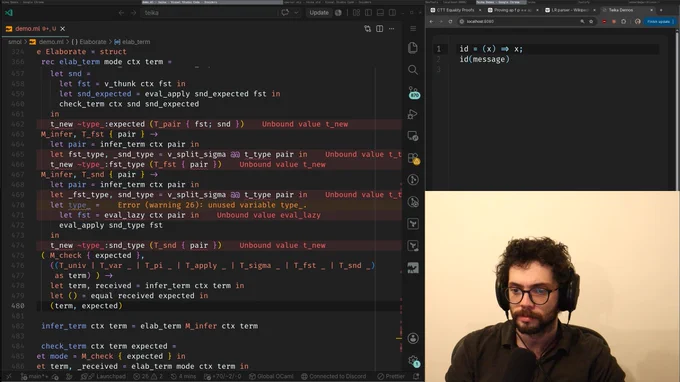Open the Chrome profile avatar
The height and width of the screenshot is (382, 680).
click(638, 21)
